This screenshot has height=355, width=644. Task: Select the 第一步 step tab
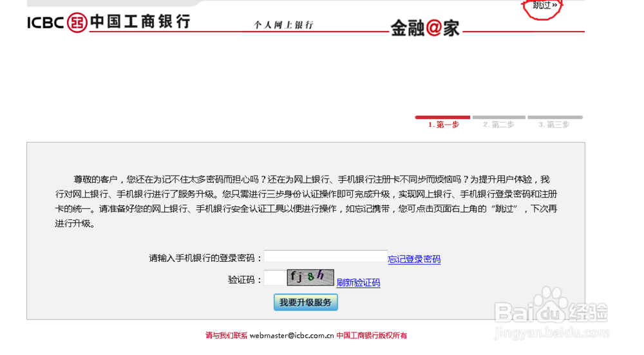pyautogui.click(x=443, y=122)
